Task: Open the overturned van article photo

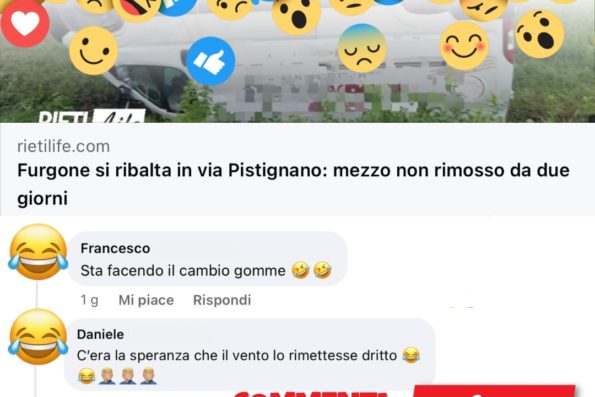Action: (x=298, y=61)
